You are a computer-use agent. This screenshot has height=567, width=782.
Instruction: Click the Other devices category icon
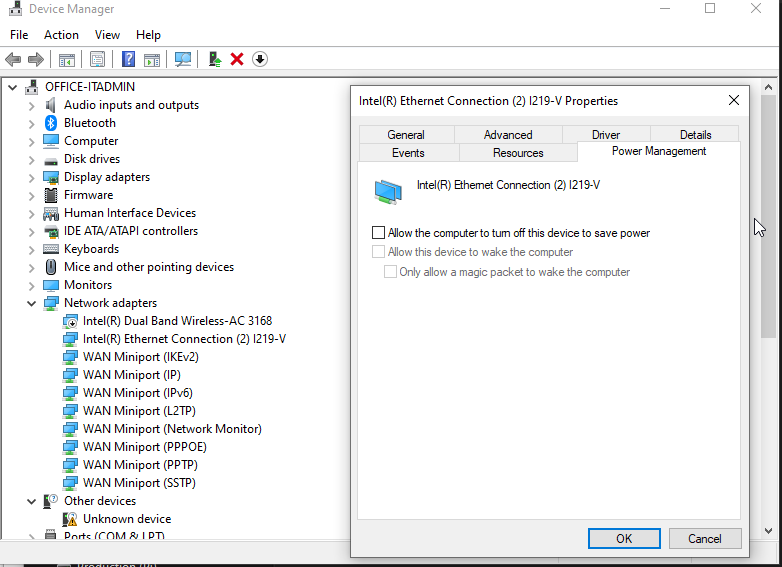point(50,501)
